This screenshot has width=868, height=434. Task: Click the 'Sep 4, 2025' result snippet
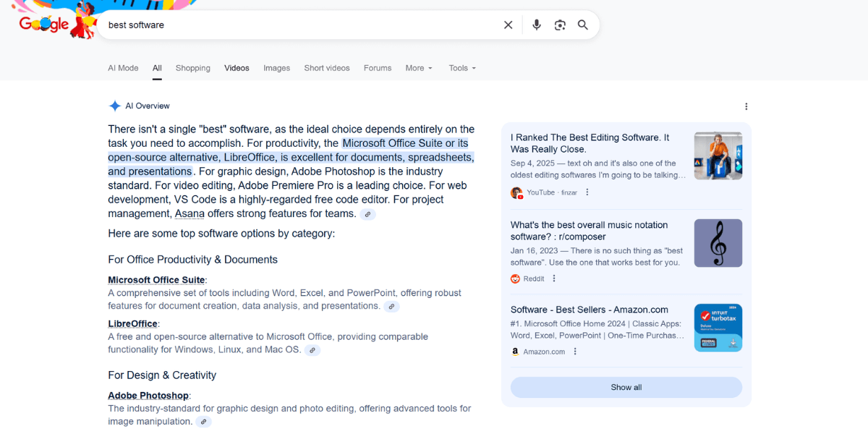(x=597, y=169)
